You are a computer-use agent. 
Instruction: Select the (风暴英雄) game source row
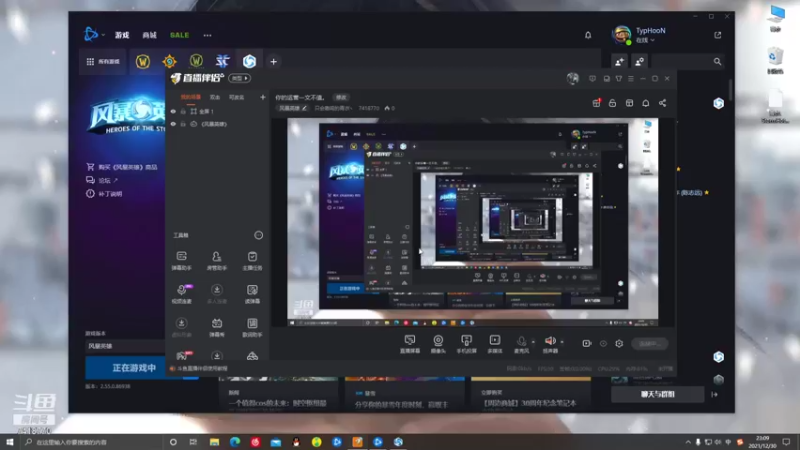[217, 124]
